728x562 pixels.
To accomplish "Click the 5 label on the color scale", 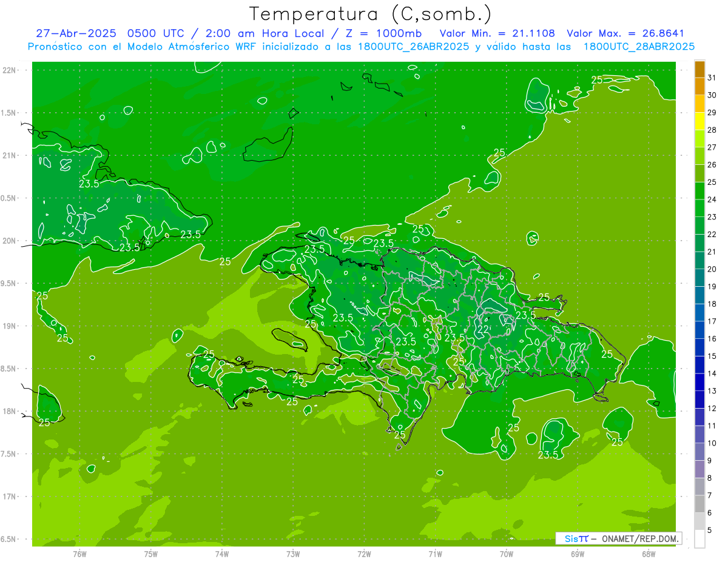I will tap(710, 530).
